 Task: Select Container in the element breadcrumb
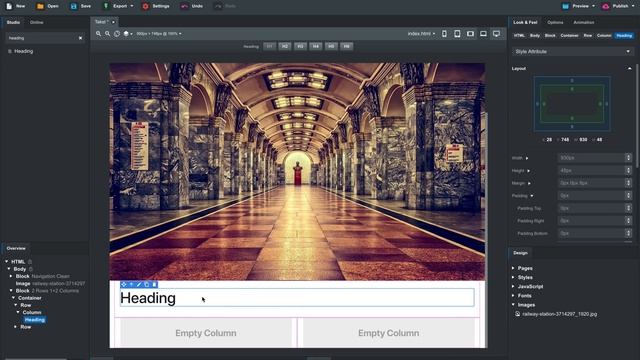pyautogui.click(x=569, y=36)
